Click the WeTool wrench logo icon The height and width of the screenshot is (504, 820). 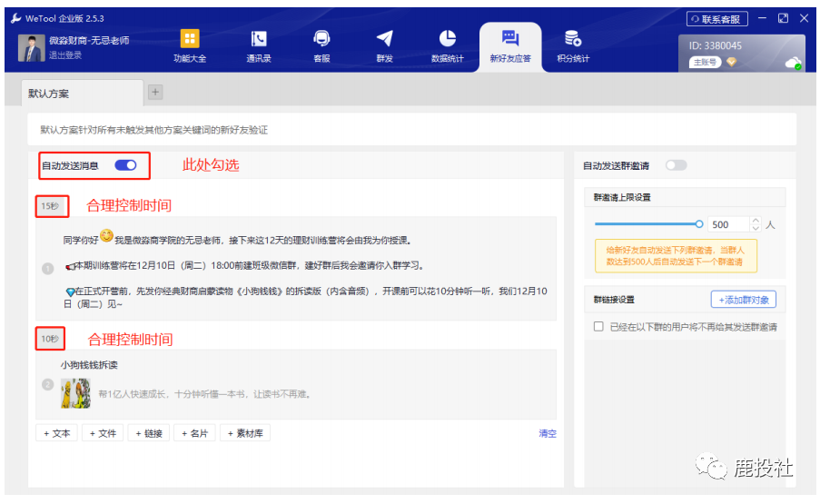pyautogui.click(x=15, y=18)
